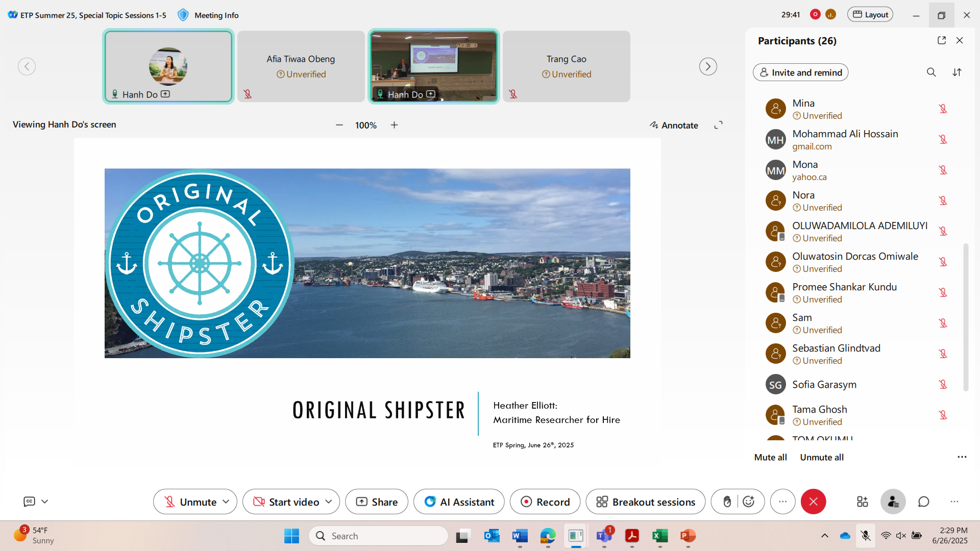980x551 pixels.
Task: Expand video options next to Start video
Action: [x=329, y=502]
